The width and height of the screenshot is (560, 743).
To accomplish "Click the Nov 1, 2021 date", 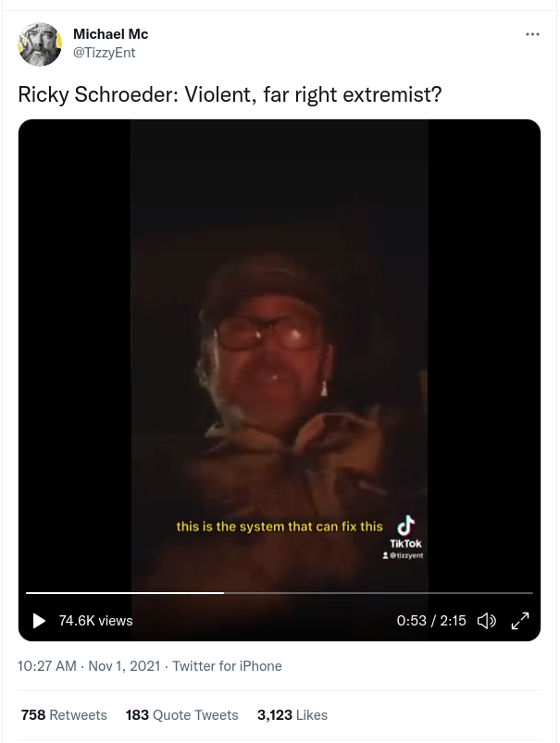I will (124, 666).
